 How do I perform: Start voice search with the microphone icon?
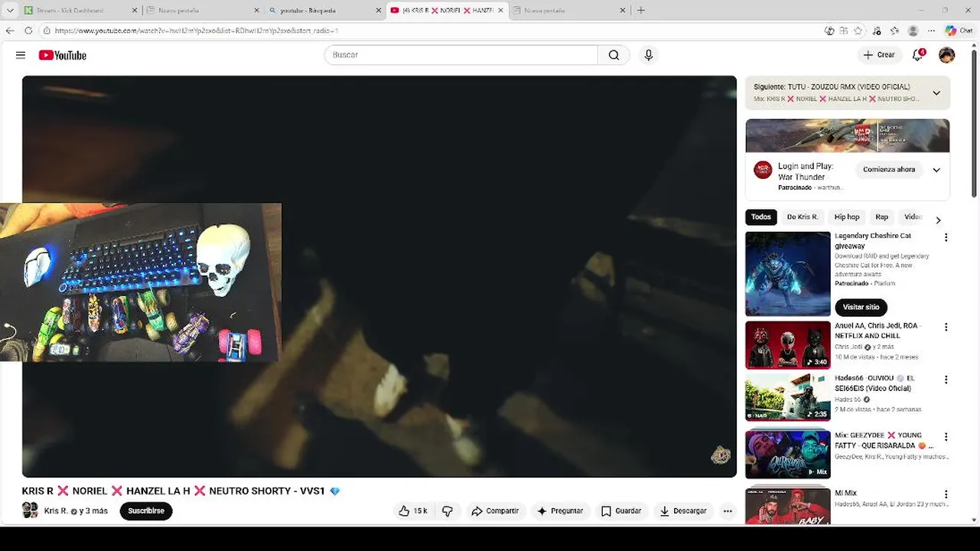pyautogui.click(x=649, y=55)
